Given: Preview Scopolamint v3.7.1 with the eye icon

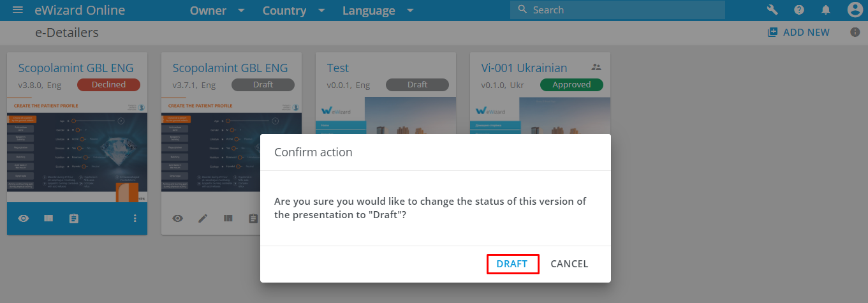Looking at the screenshot, I should pos(178,219).
